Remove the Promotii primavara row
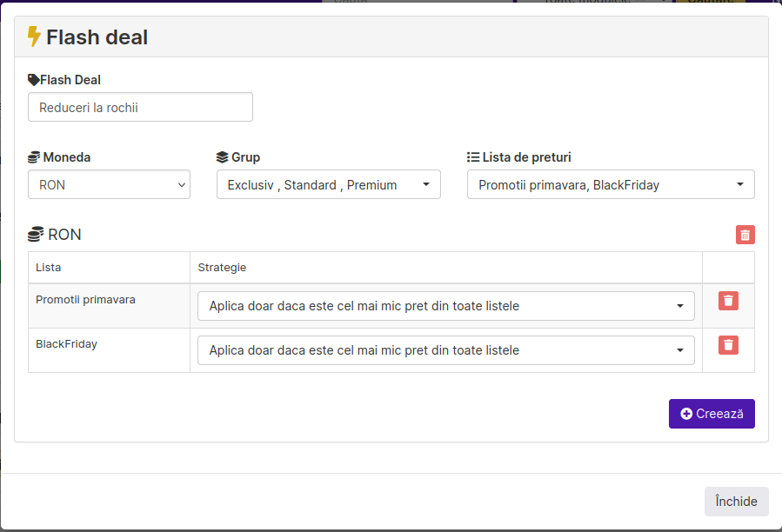Screen dimensions: 782x532 tap(728, 301)
